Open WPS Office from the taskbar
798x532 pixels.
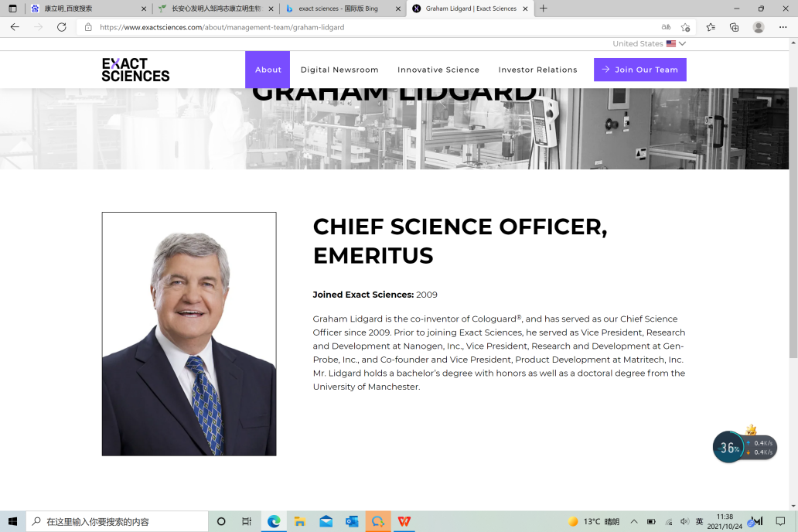coord(404,521)
